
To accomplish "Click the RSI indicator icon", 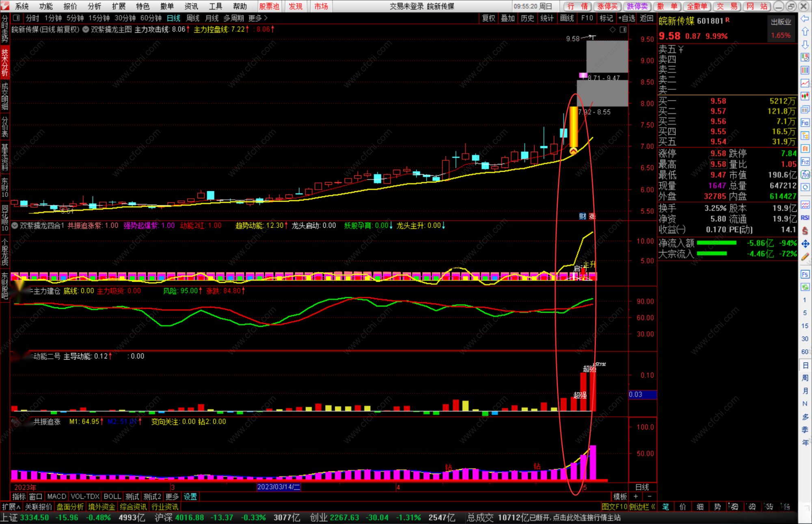I will [x=805, y=218].
